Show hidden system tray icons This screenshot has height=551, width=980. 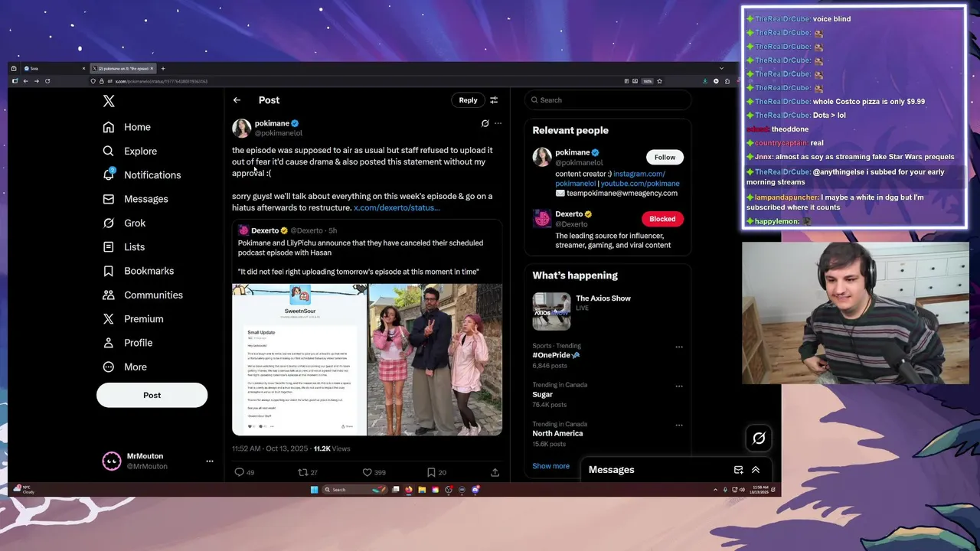point(715,490)
